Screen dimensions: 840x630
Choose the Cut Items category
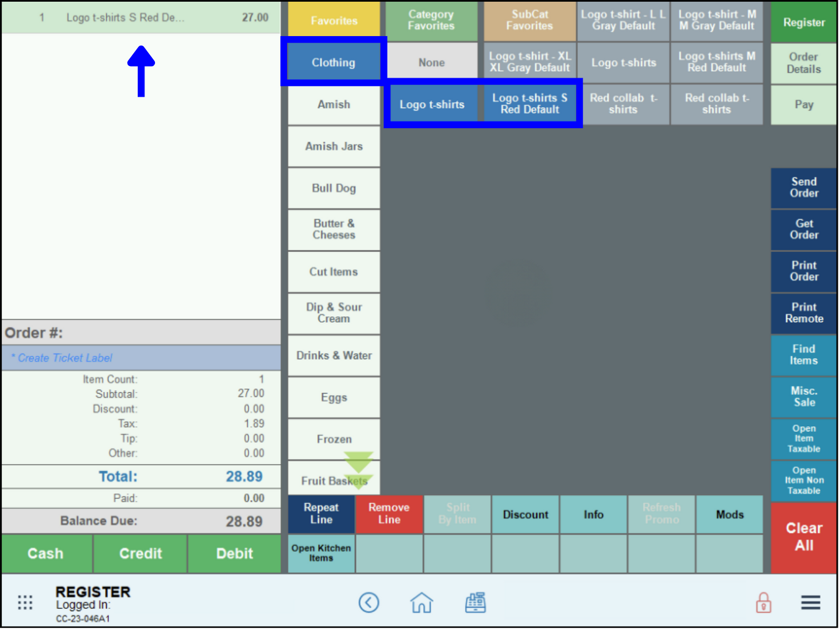click(334, 272)
